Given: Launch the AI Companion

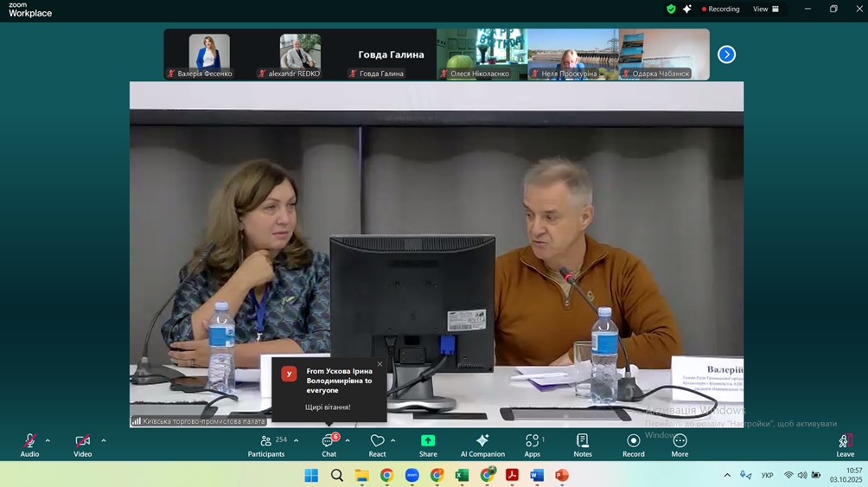Looking at the screenshot, I should (x=482, y=441).
